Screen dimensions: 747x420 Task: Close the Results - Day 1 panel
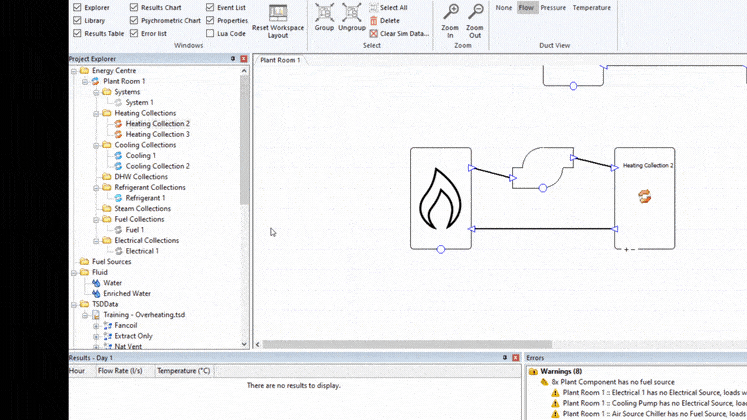tap(515, 358)
